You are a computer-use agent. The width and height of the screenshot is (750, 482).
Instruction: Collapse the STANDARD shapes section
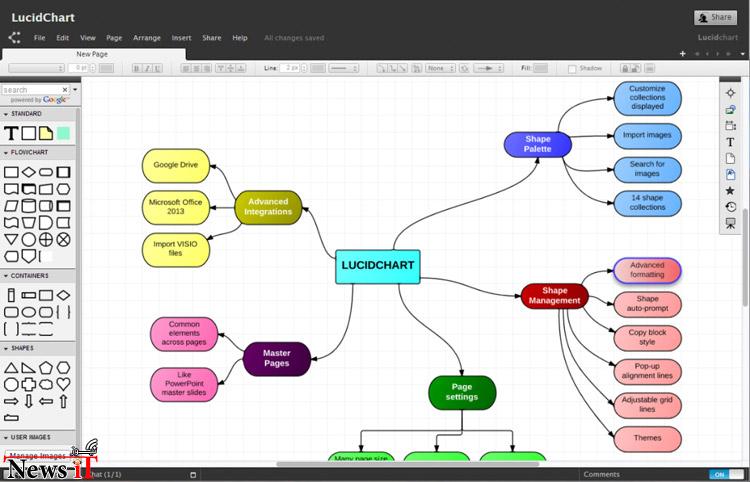click(6, 114)
